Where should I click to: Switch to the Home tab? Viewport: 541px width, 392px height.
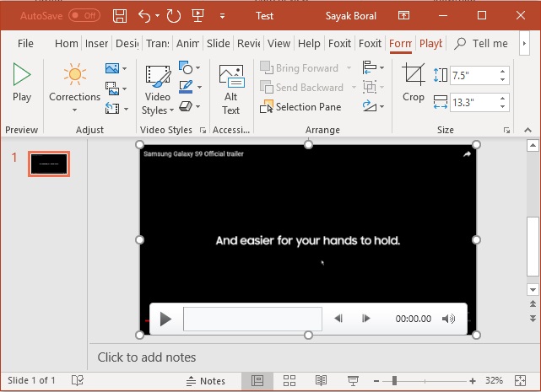[66, 44]
